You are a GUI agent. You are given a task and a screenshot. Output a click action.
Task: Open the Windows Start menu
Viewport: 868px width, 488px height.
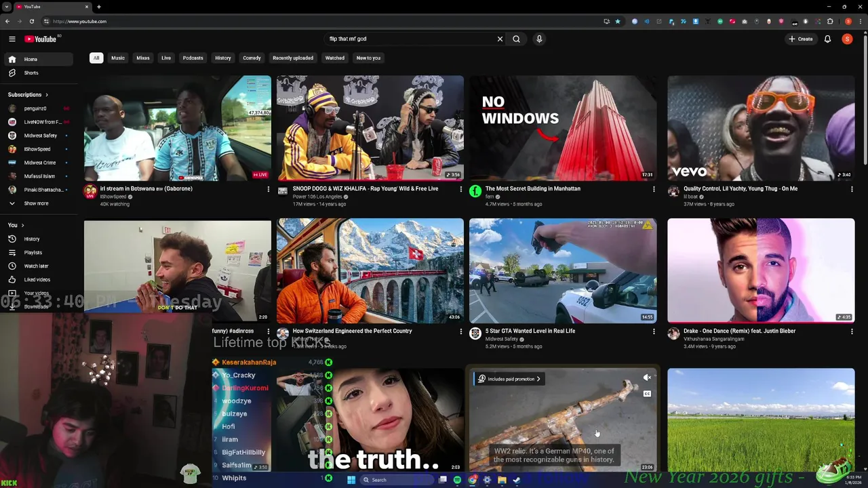(x=351, y=480)
